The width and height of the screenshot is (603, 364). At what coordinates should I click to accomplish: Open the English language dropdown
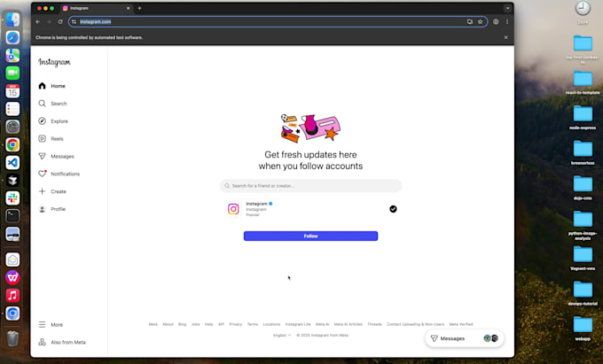pos(282,335)
